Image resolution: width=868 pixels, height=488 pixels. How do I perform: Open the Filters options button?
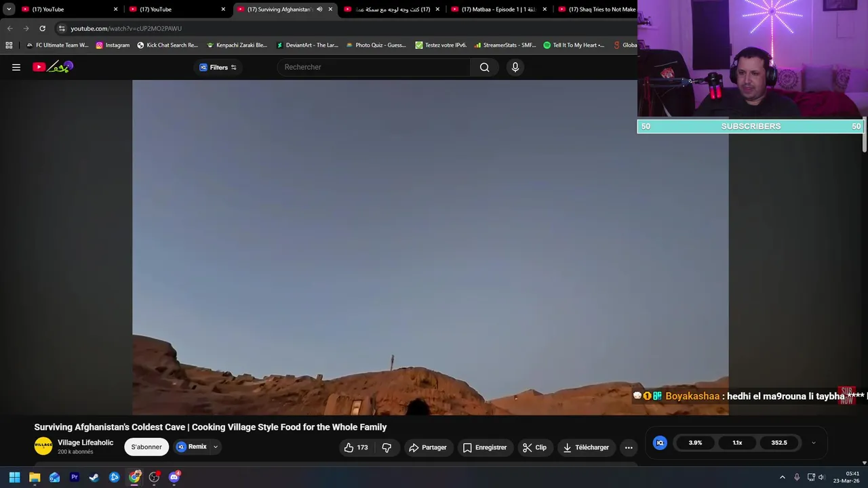tap(218, 67)
